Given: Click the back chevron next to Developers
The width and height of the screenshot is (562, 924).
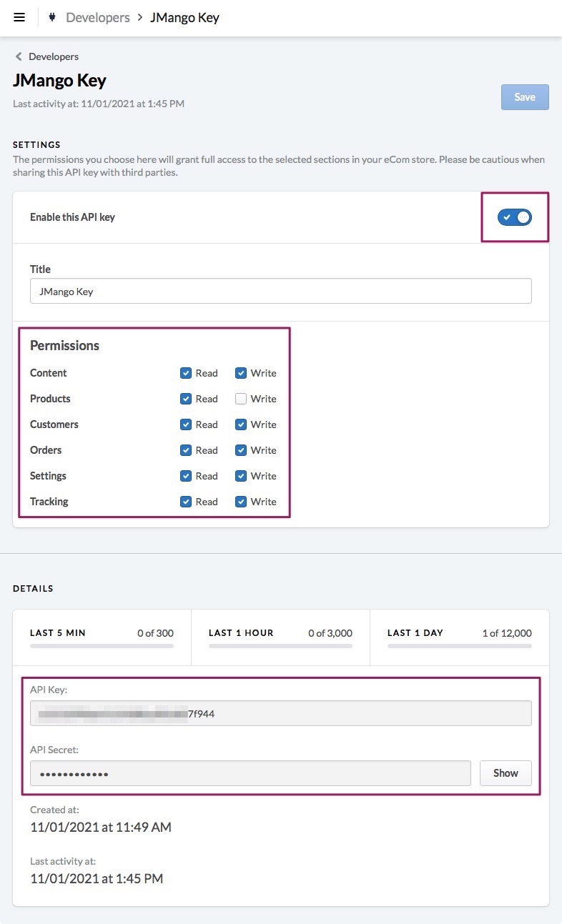Looking at the screenshot, I should (x=19, y=56).
